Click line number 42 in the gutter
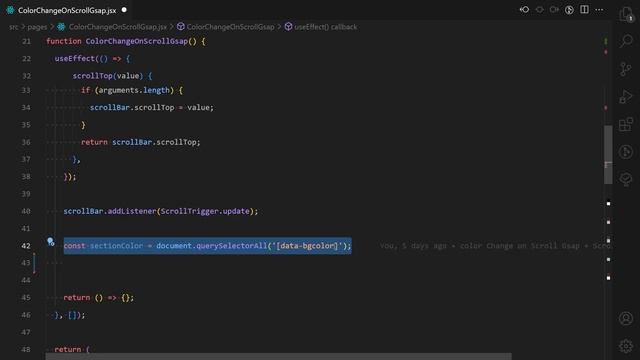This screenshot has height=360, width=640. point(26,246)
